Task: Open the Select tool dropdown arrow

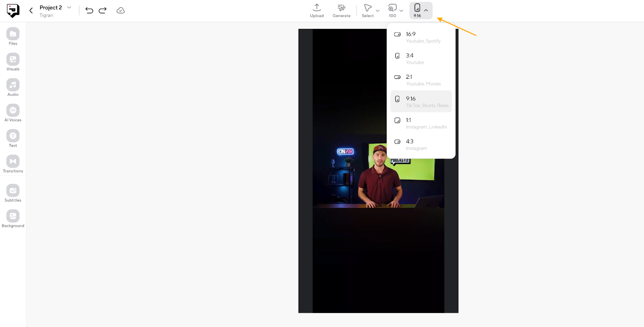Action: pyautogui.click(x=378, y=11)
